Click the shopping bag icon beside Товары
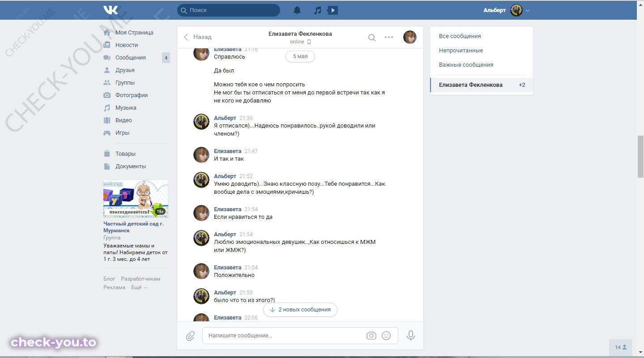This screenshot has height=358, width=644. 107,153
